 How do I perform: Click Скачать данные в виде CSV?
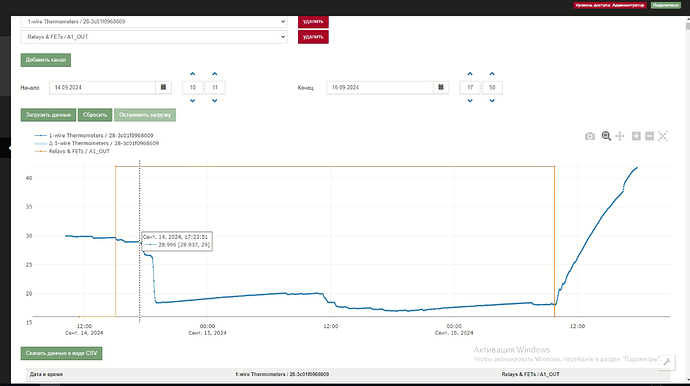[x=61, y=353]
